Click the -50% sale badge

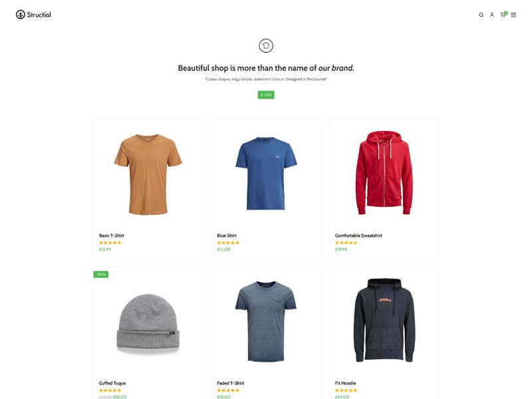[101, 274]
